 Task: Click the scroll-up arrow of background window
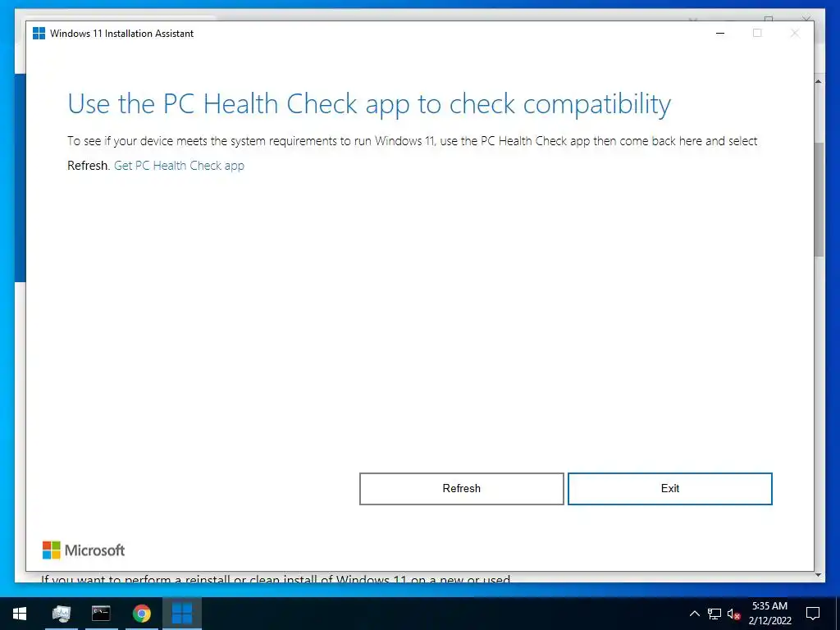(x=819, y=81)
